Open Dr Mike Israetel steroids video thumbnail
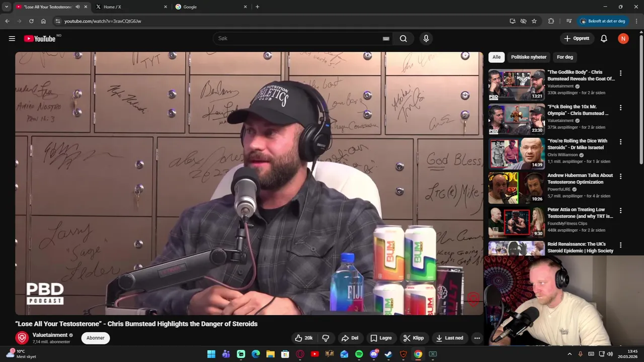 (x=517, y=153)
